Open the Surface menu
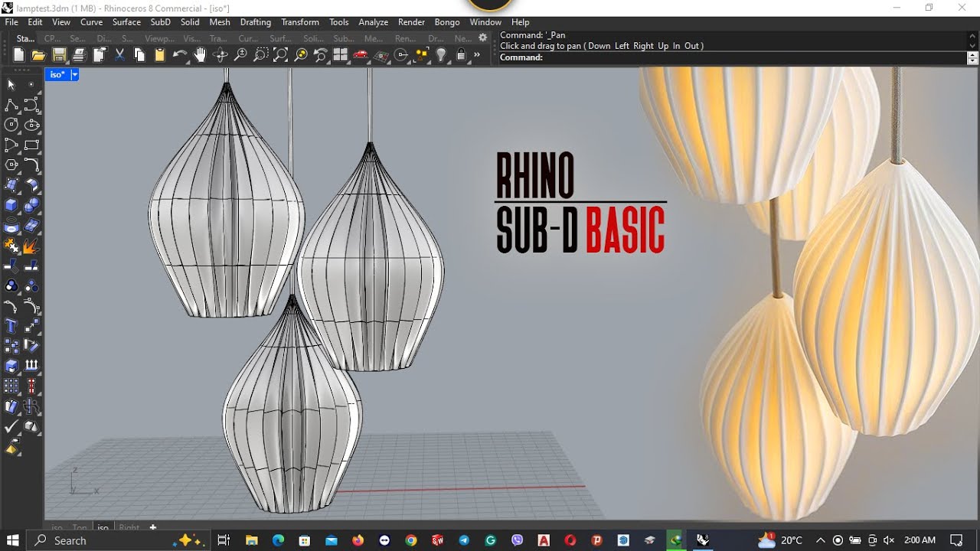Image resolution: width=980 pixels, height=551 pixels. point(126,22)
